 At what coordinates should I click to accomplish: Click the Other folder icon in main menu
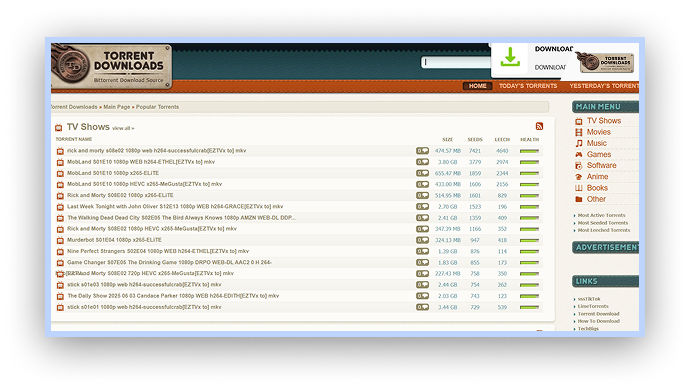tap(579, 199)
